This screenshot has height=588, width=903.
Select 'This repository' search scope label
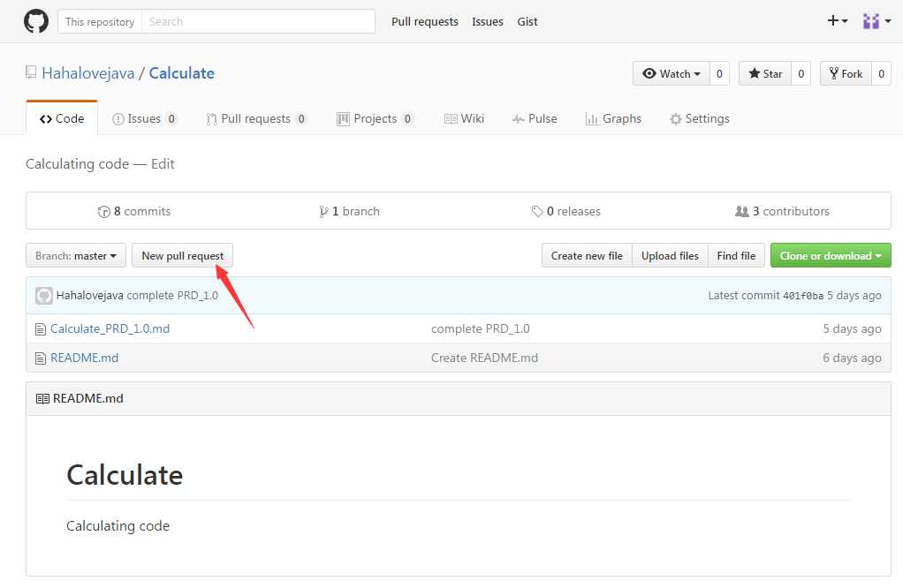[100, 21]
